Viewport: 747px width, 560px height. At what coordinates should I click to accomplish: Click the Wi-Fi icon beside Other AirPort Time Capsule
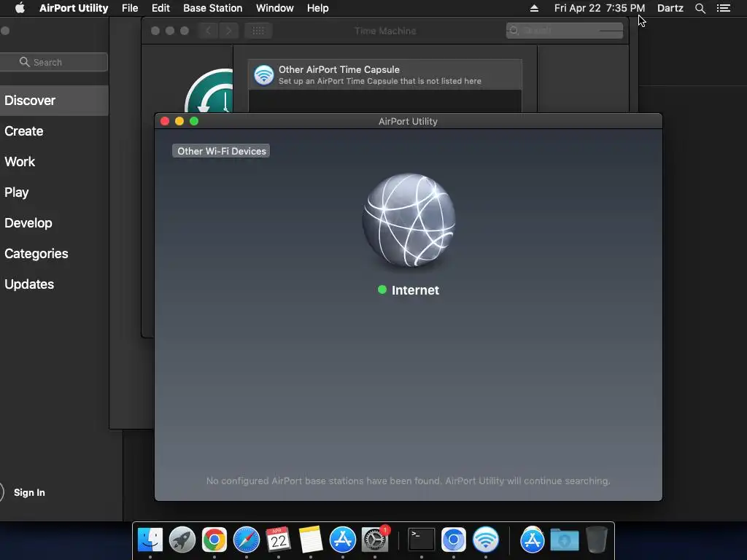(263, 75)
